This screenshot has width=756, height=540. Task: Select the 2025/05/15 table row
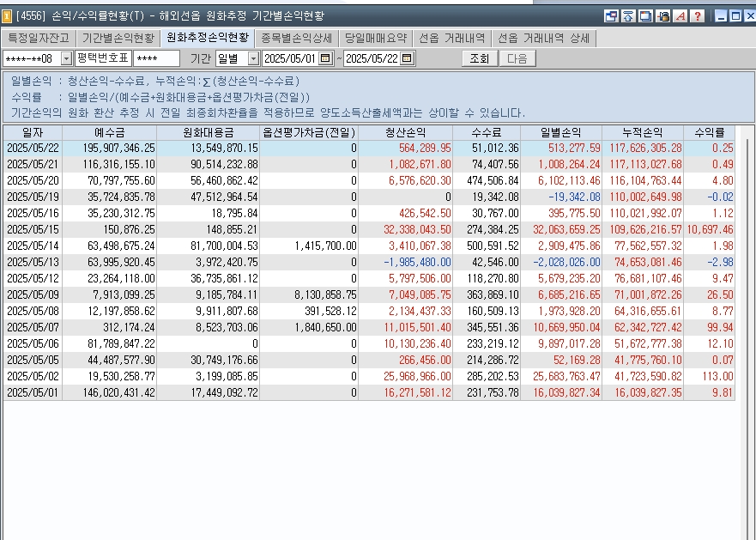(369, 229)
